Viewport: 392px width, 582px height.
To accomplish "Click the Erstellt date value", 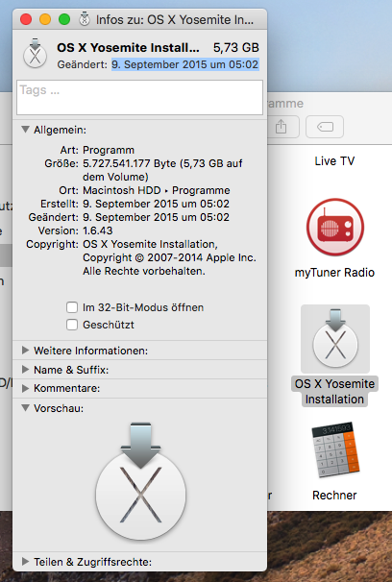I will coord(156,204).
